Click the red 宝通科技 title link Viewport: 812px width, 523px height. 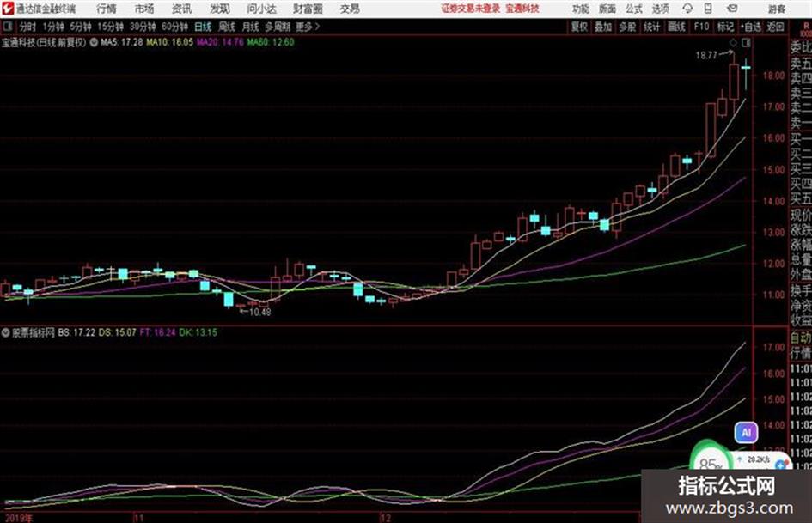[x=522, y=9]
